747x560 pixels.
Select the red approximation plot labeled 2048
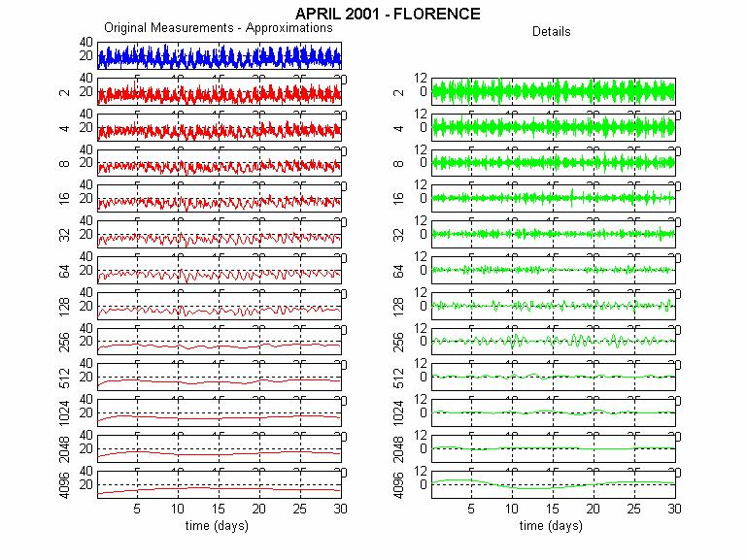[x=220, y=448]
